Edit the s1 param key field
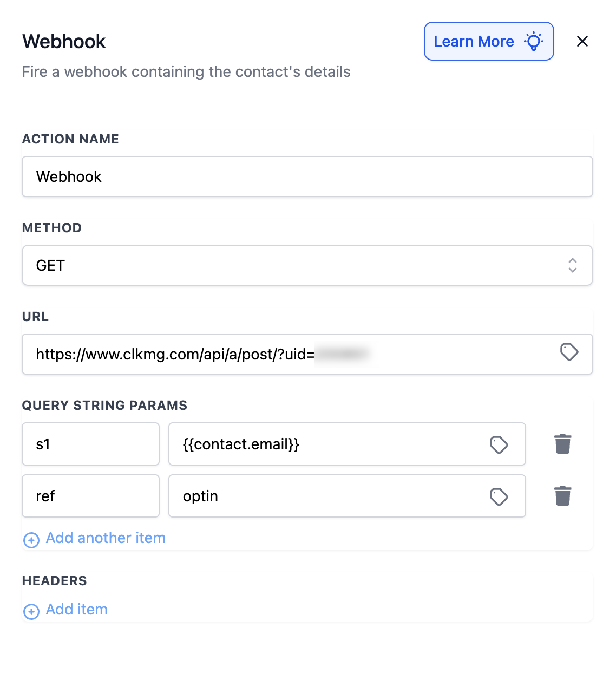Screen dimensions: 616x680 pyautogui.click(x=90, y=444)
